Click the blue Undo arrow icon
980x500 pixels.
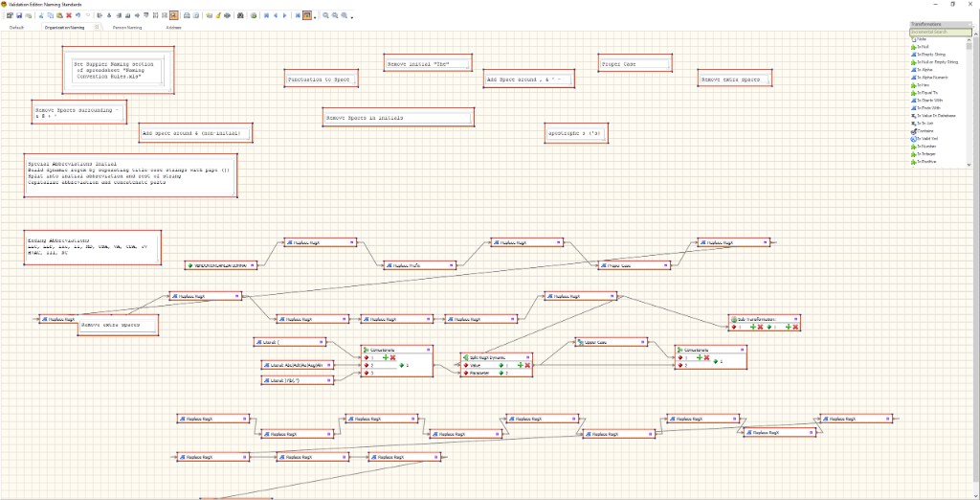[x=78, y=15]
